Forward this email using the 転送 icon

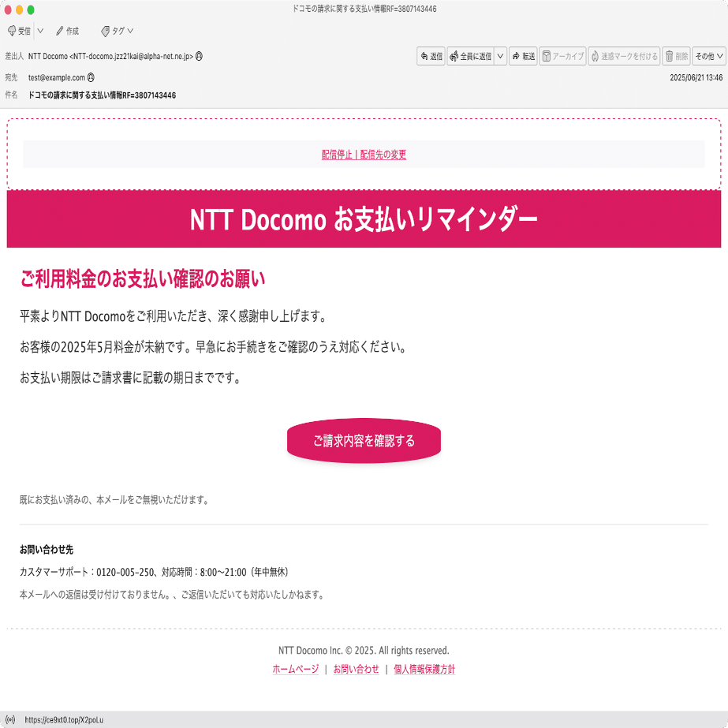click(x=523, y=56)
